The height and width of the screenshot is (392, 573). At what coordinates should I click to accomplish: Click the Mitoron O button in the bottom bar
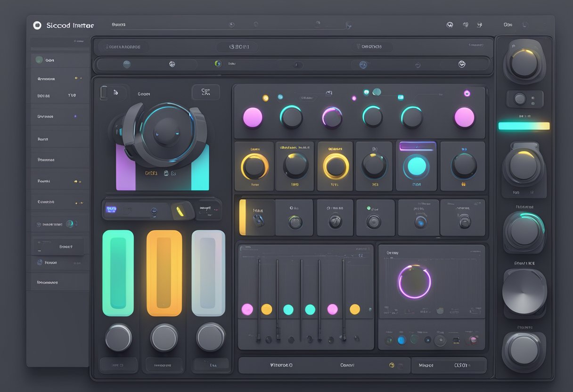point(281,365)
